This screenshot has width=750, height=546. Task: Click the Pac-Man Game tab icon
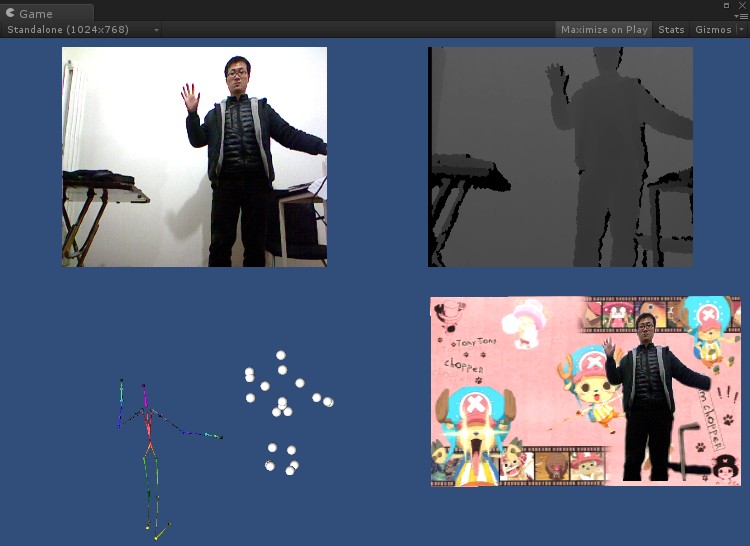point(10,12)
